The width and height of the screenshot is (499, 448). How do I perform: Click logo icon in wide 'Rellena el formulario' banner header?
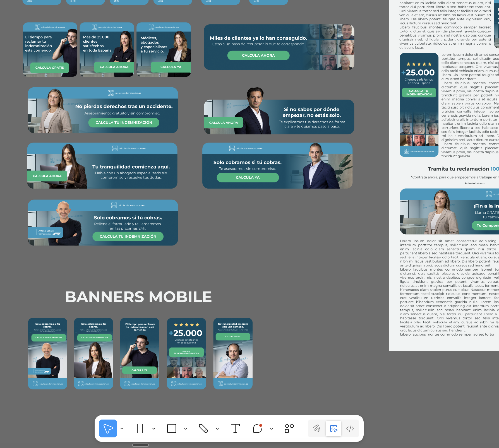coord(114,205)
